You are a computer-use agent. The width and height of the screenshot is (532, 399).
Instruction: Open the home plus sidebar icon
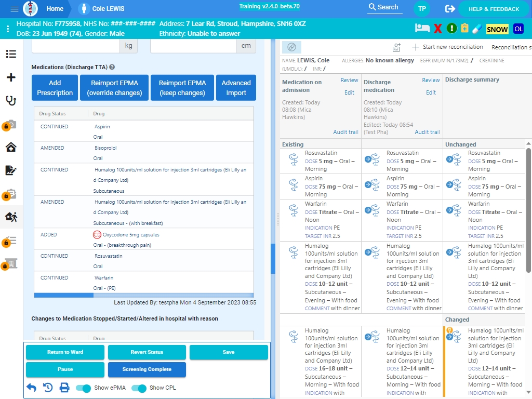coord(11,147)
